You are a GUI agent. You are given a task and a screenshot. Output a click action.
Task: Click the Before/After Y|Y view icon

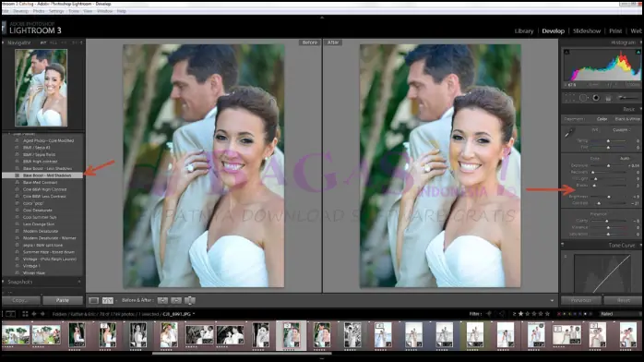pyautogui.click(x=108, y=301)
